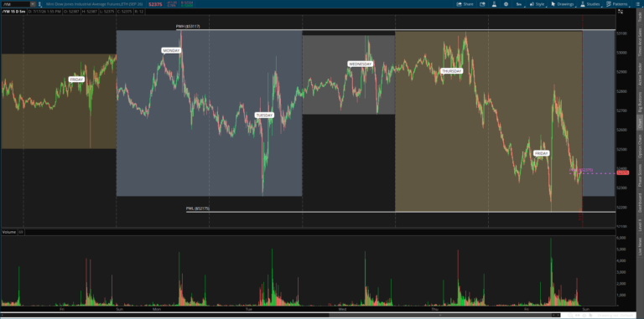Click the left FRIDAY label bubble

coord(76,80)
